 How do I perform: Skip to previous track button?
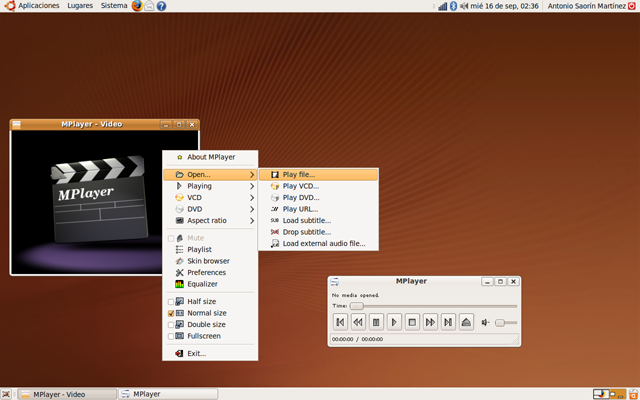coord(340,322)
